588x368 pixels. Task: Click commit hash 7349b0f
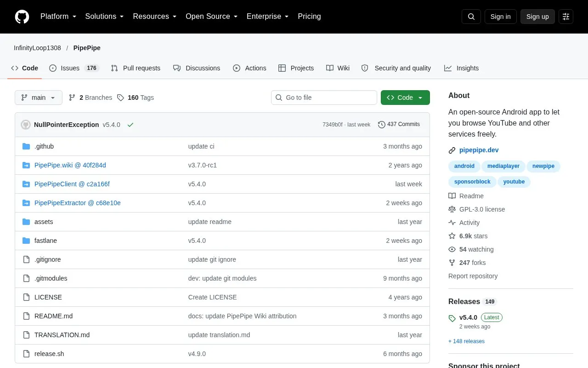click(332, 125)
